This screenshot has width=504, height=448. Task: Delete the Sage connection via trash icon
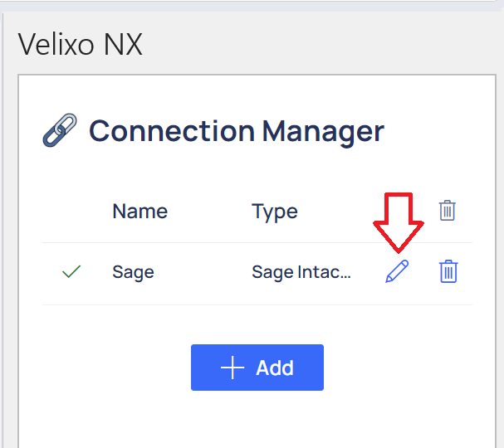click(x=448, y=271)
